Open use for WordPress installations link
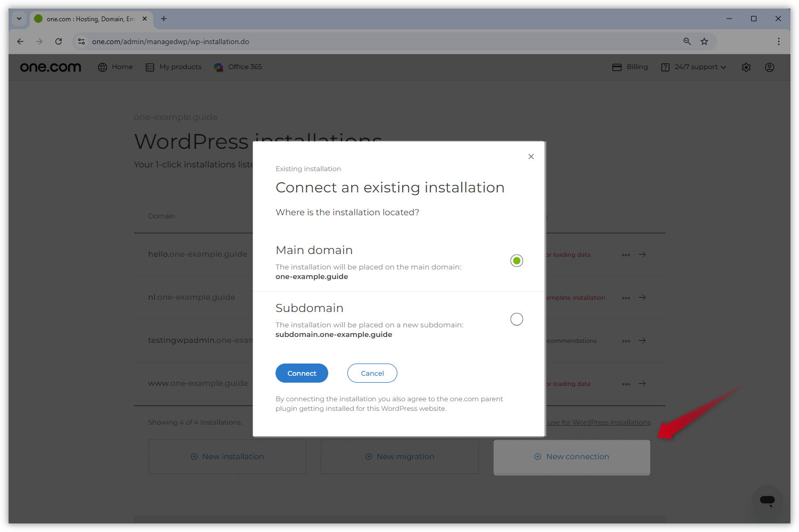Viewport: 799px width, 532px height. [x=599, y=423]
